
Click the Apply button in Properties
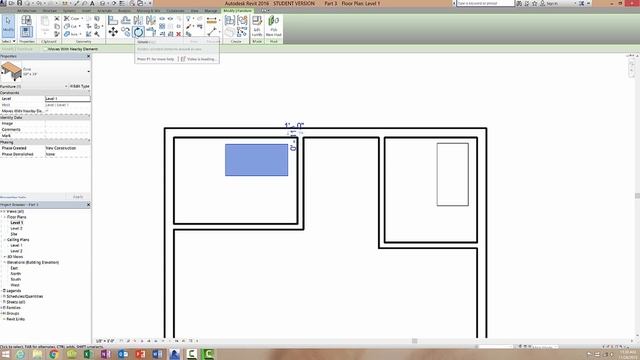pos(78,197)
